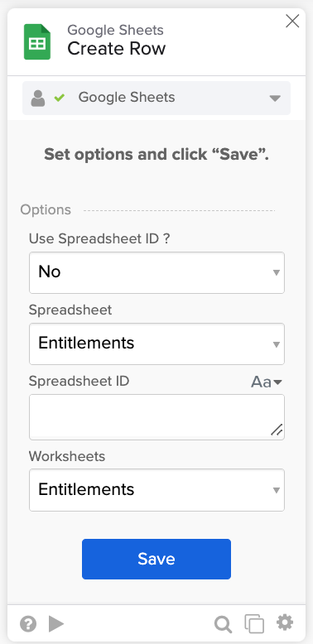Screen dimensions: 313x644
Task: Click the 'Use Spreadsheet ID ?' label
Action: point(99,238)
